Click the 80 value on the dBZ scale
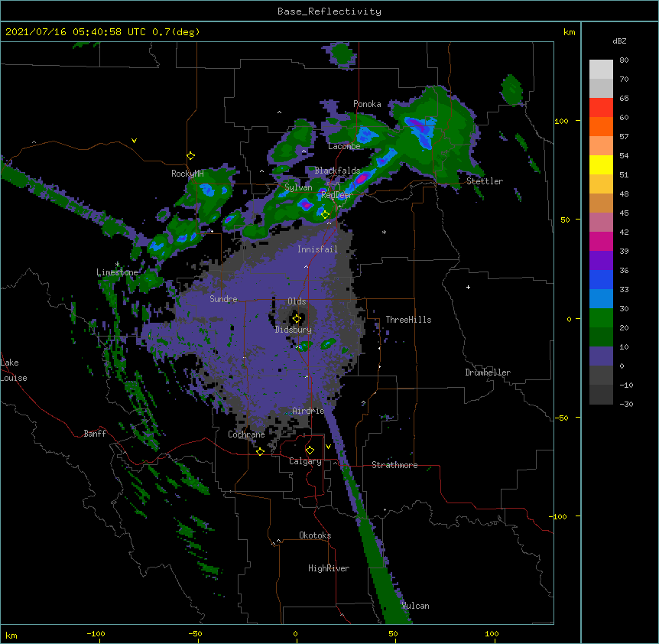This screenshot has height=644, width=659. coord(624,60)
